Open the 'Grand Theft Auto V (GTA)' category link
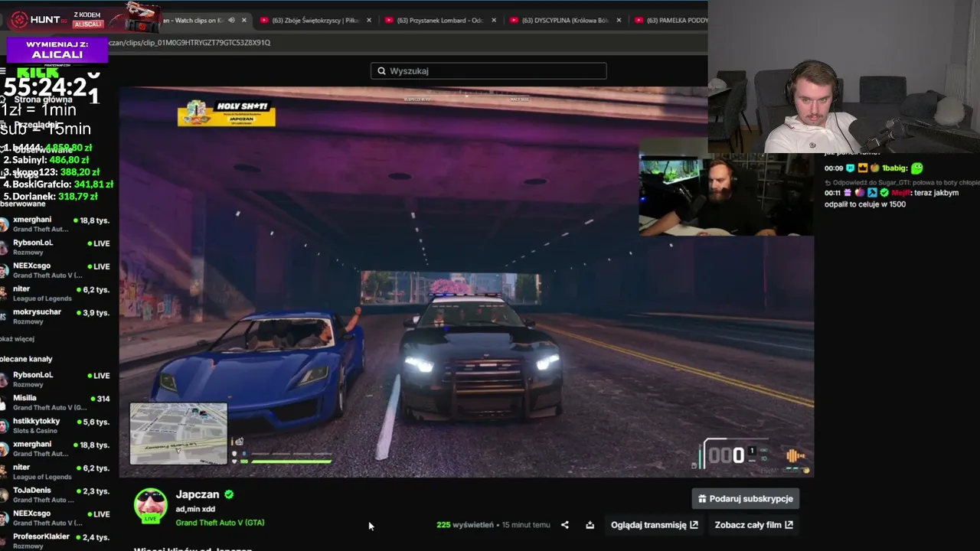The width and height of the screenshot is (980, 551). point(220,523)
